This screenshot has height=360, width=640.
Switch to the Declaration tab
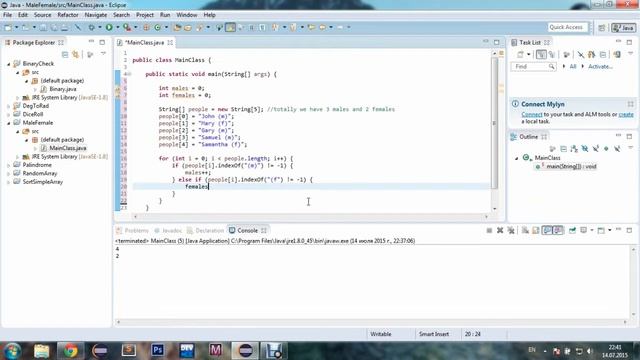pos(205,231)
